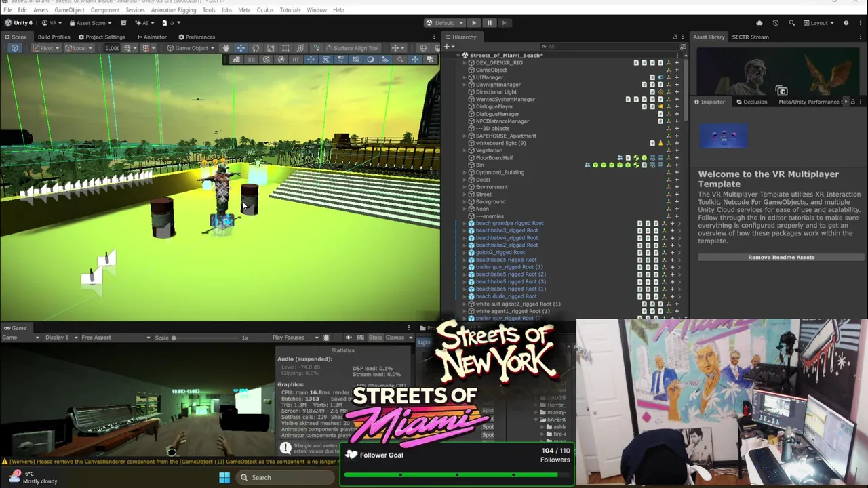The image size is (868, 488).
Task: Open the NP account dropdown
Action: pos(51,23)
